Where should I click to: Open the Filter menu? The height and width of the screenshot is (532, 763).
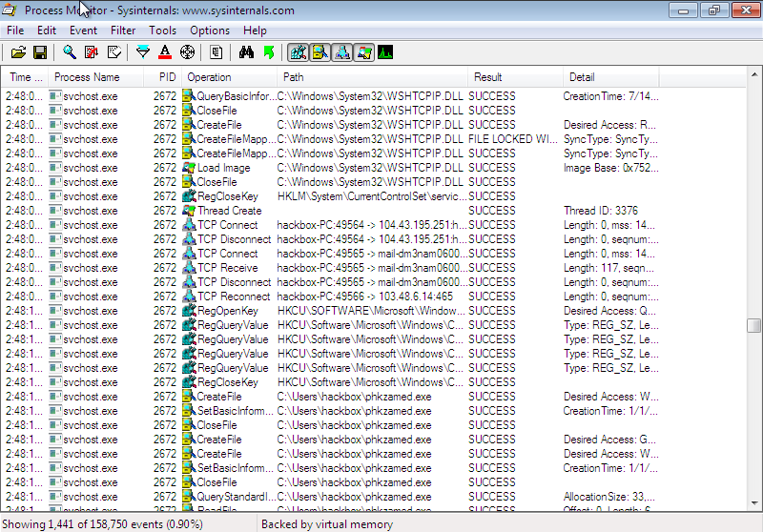123,31
